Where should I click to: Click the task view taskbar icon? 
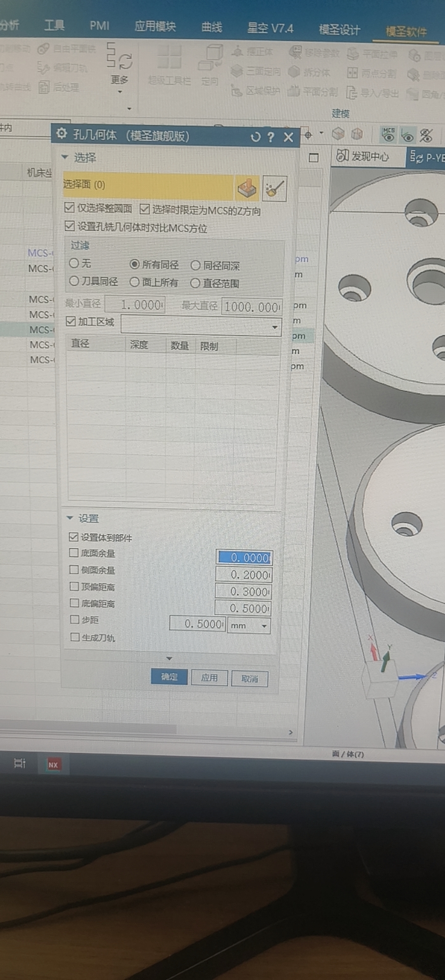[19, 763]
